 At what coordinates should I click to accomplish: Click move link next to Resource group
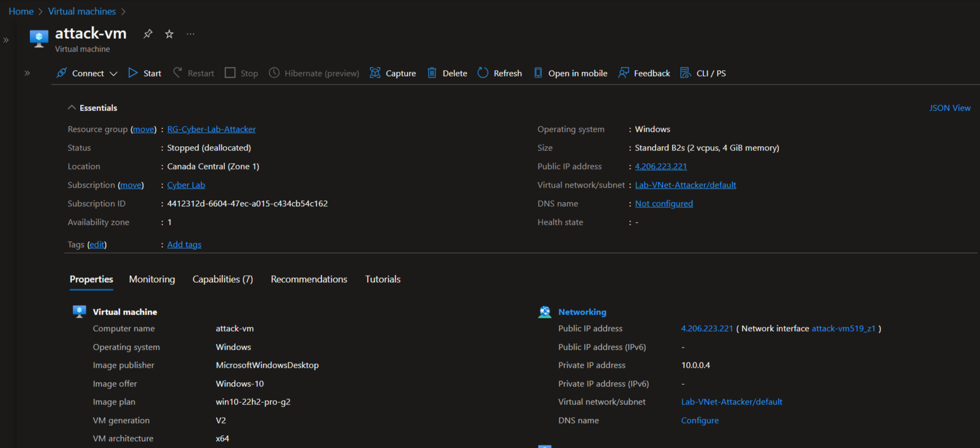143,129
